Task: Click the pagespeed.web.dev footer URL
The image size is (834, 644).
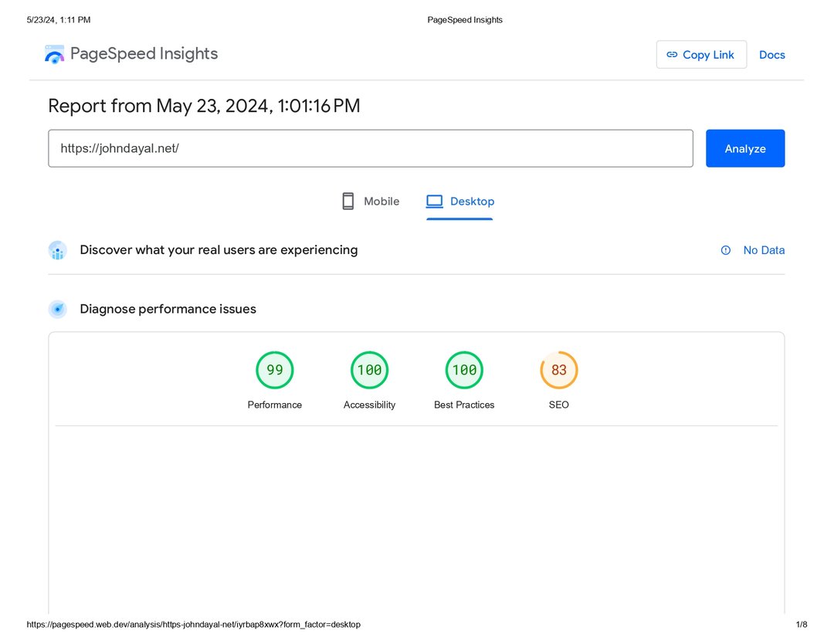Action: pos(194,625)
